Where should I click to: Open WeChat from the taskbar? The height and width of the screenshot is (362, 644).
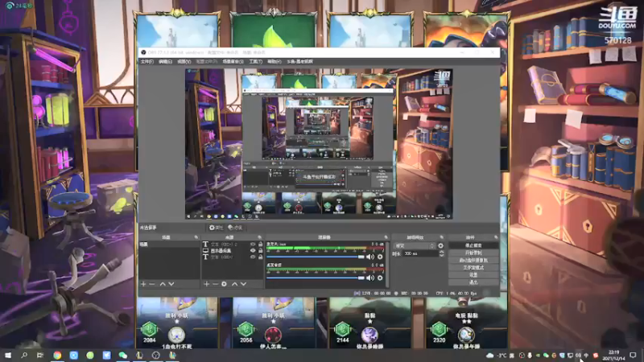click(x=123, y=356)
